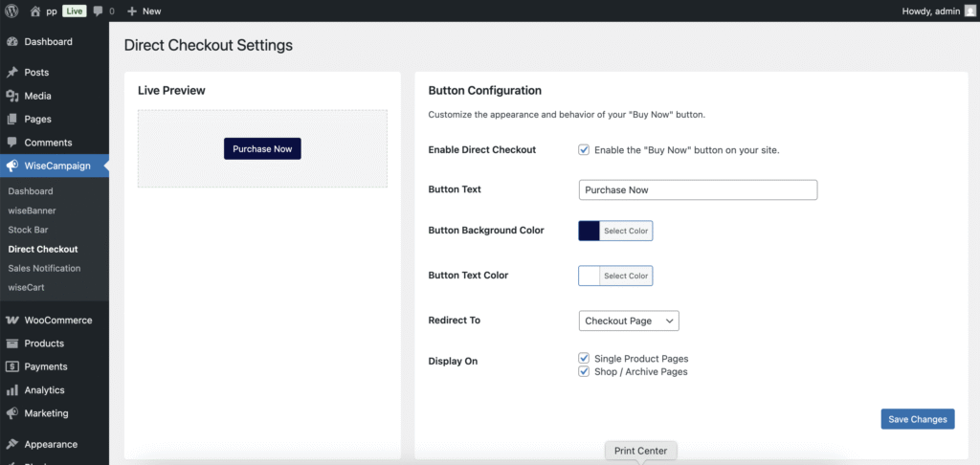The width and height of the screenshot is (980, 465).
Task: Click dark navy background color swatch
Action: pyautogui.click(x=589, y=231)
